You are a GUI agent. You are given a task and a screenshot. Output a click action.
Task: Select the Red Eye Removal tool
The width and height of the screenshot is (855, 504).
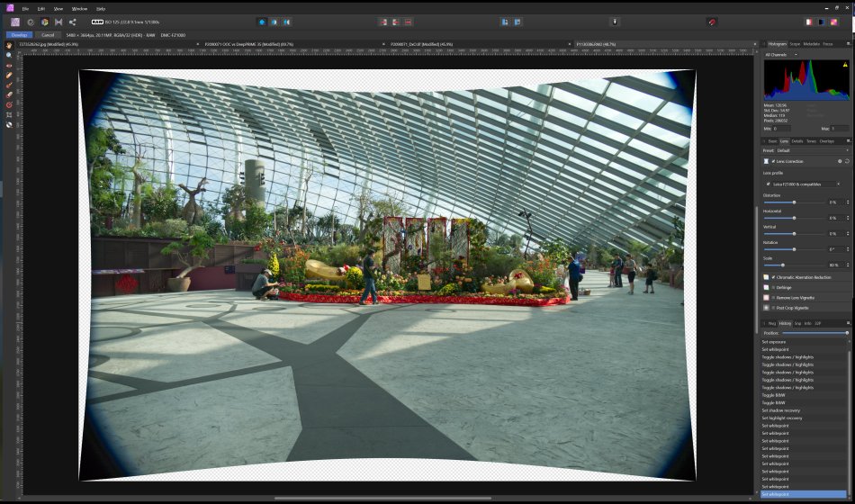click(x=9, y=66)
